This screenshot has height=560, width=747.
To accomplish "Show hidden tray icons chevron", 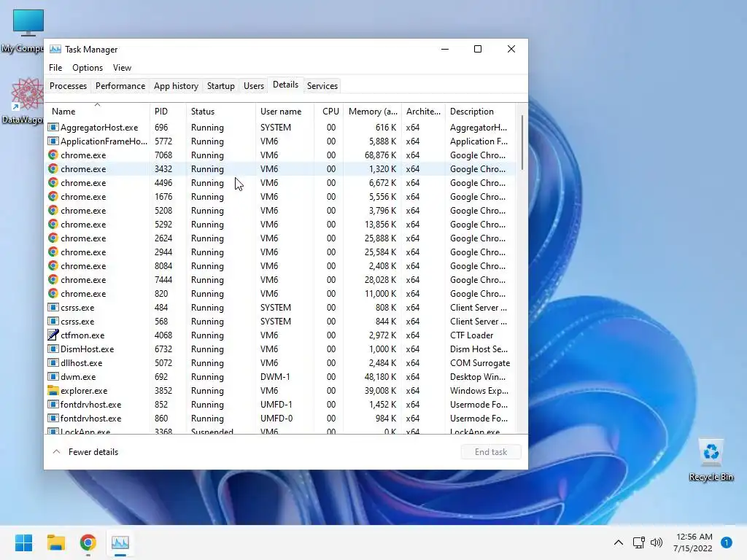I will coord(619,542).
